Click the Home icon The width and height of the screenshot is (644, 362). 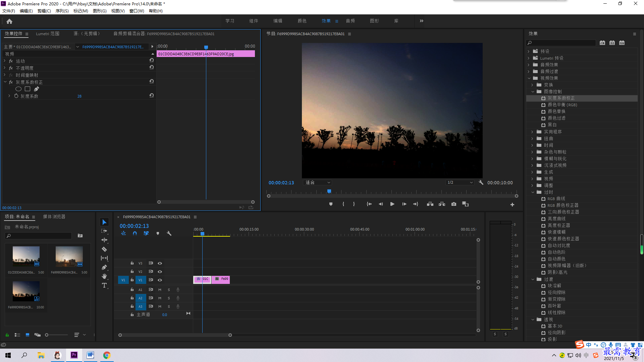click(9, 21)
